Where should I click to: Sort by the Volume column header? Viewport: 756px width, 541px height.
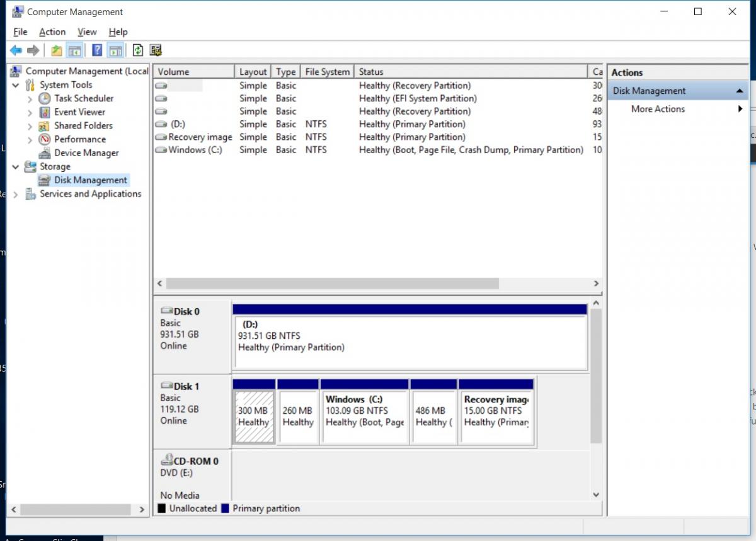coord(194,72)
